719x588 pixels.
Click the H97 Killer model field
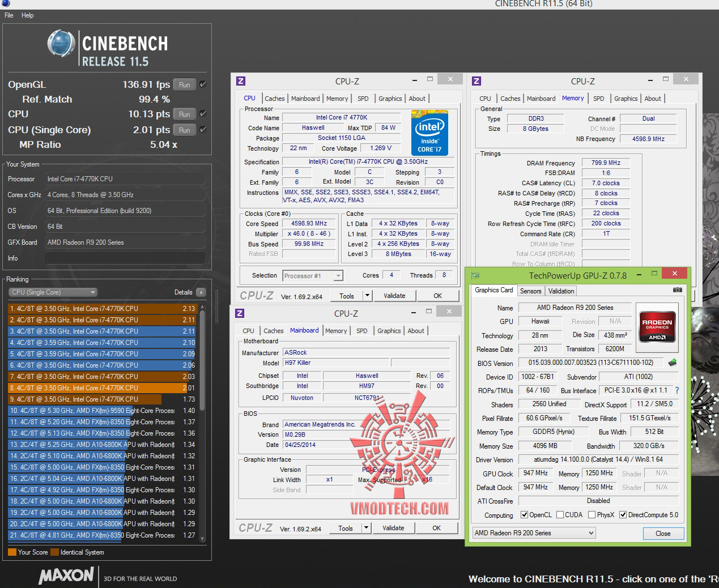tap(335, 363)
